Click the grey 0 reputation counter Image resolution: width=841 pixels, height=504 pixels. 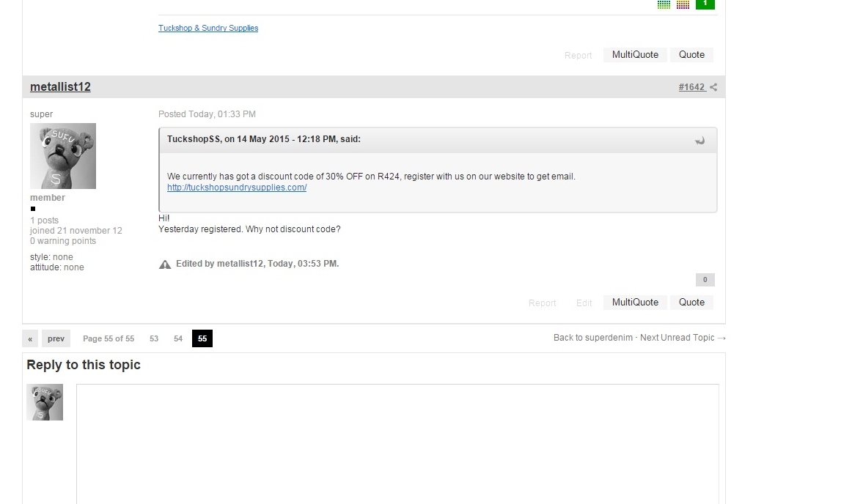pos(705,280)
